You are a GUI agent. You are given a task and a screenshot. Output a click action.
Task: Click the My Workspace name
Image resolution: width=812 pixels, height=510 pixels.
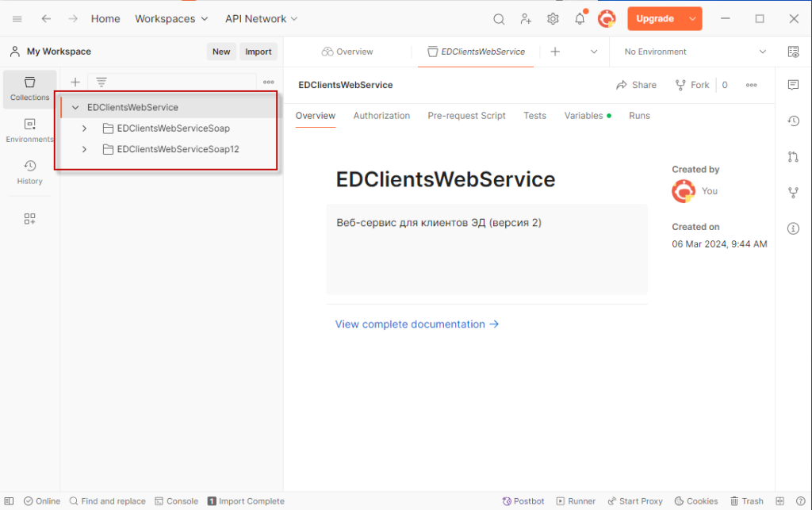59,52
